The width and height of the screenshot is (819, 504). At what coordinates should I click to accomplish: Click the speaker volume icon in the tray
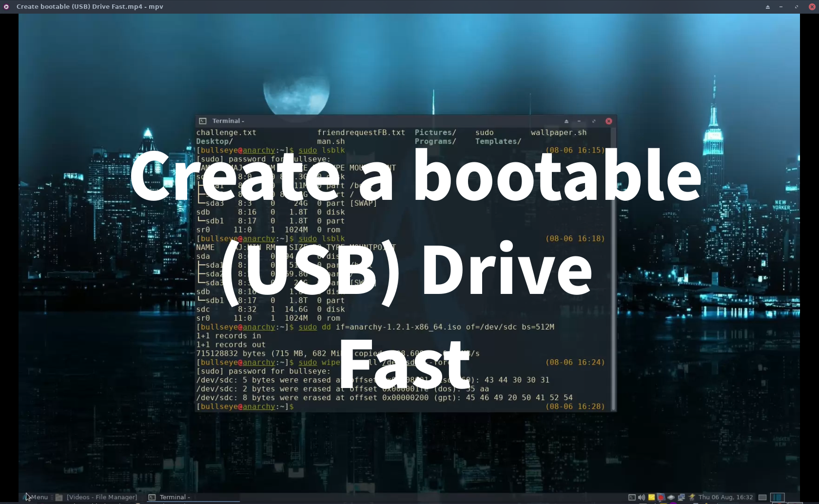641,497
